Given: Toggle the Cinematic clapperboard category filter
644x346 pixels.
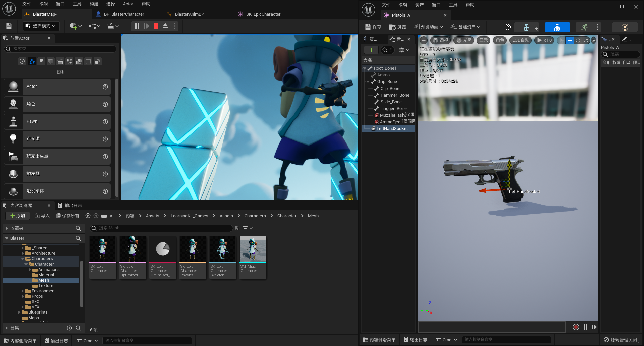Looking at the screenshot, I should pyautogui.click(x=60, y=61).
